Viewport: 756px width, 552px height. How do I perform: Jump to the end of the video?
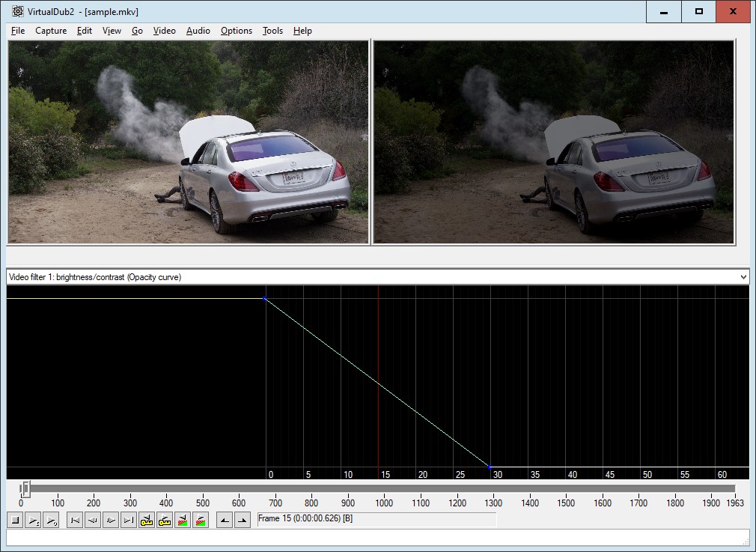pyautogui.click(x=129, y=521)
